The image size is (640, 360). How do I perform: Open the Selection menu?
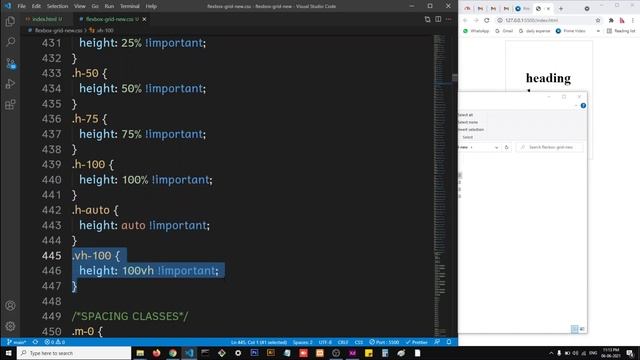[57, 6]
